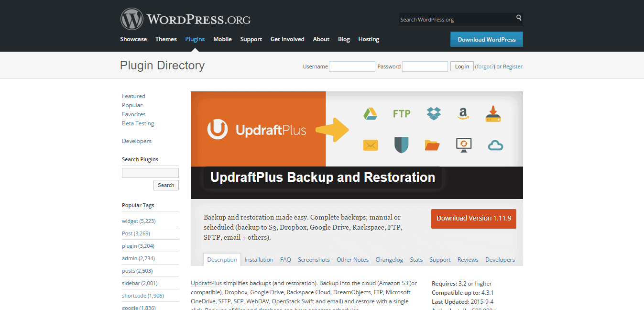The height and width of the screenshot is (310, 644).
Task: Click the Amazon S3 icon in the banner
Action: (463, 114)
